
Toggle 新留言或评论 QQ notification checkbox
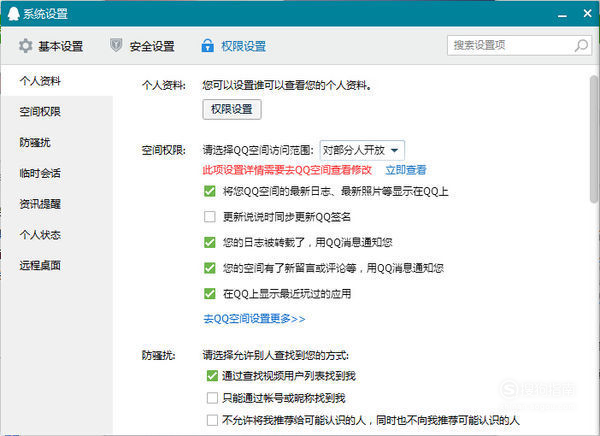click(210, 268)
